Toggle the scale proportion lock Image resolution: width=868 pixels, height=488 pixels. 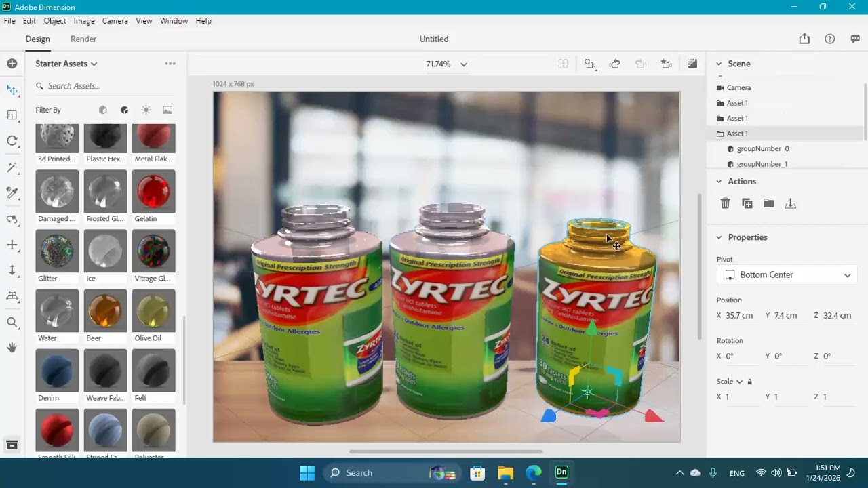(x=750, y=382)
